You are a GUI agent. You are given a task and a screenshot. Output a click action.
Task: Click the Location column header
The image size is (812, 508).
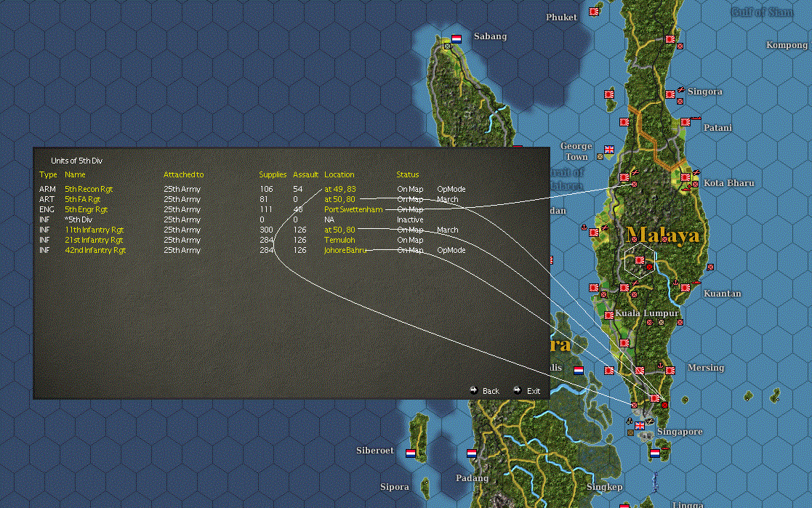pyautogui.click(x=339, y=174)
